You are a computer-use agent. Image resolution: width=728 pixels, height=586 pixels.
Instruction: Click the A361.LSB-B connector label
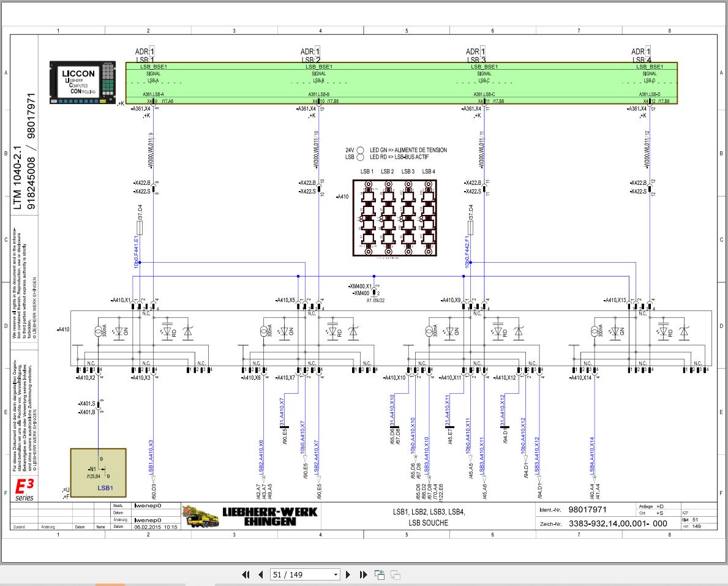318,94
